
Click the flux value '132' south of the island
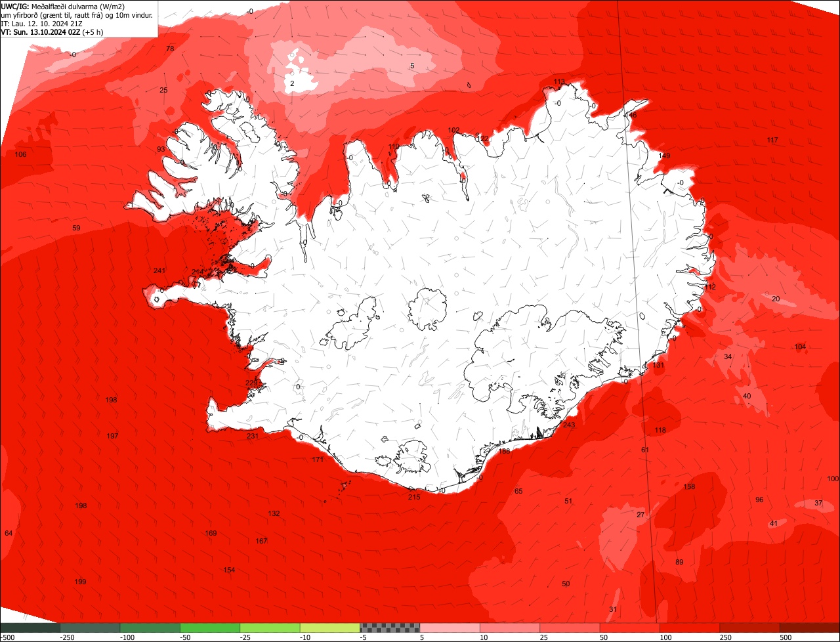(x=274, y=513)
